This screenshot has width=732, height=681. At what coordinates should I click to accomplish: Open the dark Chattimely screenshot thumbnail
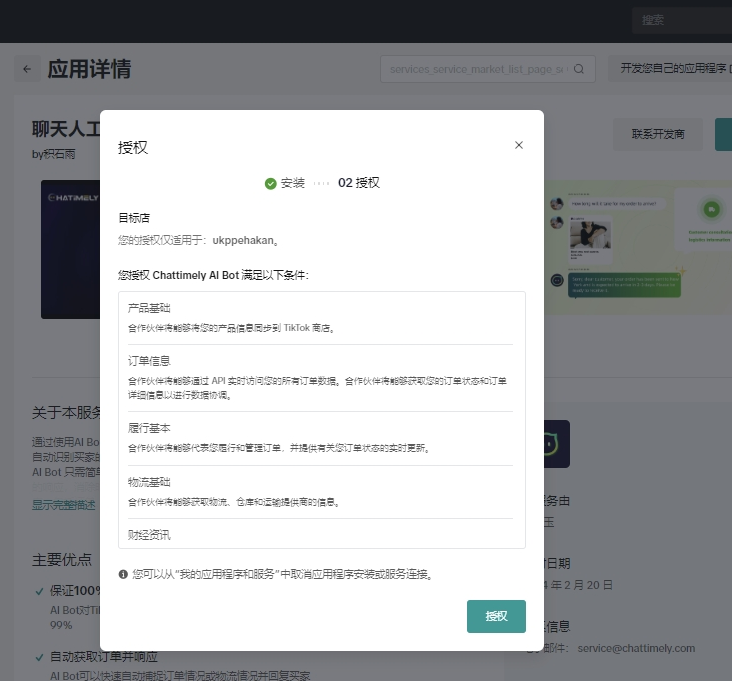pos(70,249)
